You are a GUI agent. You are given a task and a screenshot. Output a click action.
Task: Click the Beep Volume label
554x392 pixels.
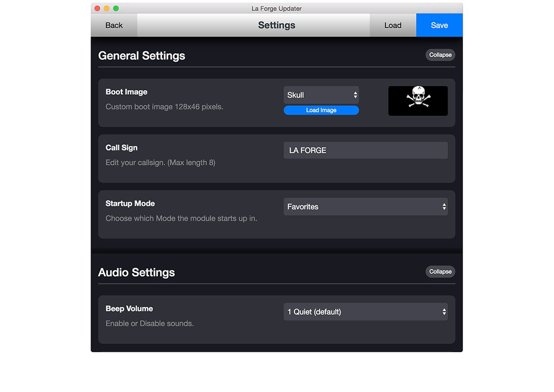(x=129, y=308)
